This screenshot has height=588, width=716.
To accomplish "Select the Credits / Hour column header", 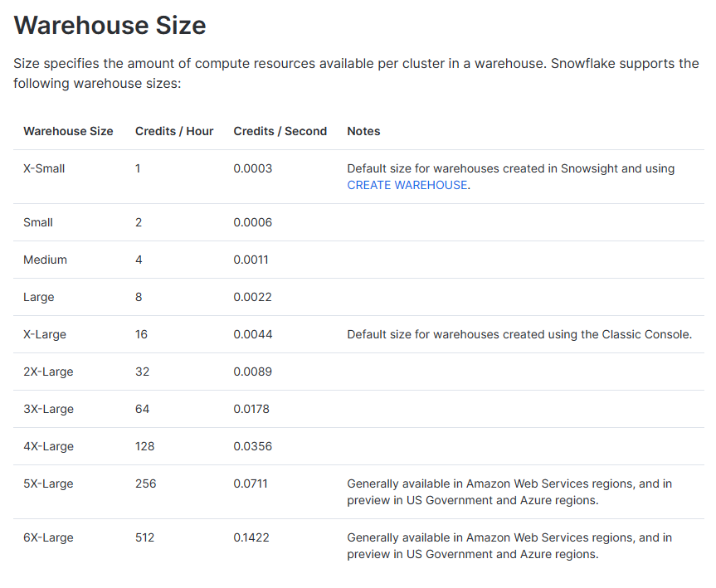I will [174, 131].
